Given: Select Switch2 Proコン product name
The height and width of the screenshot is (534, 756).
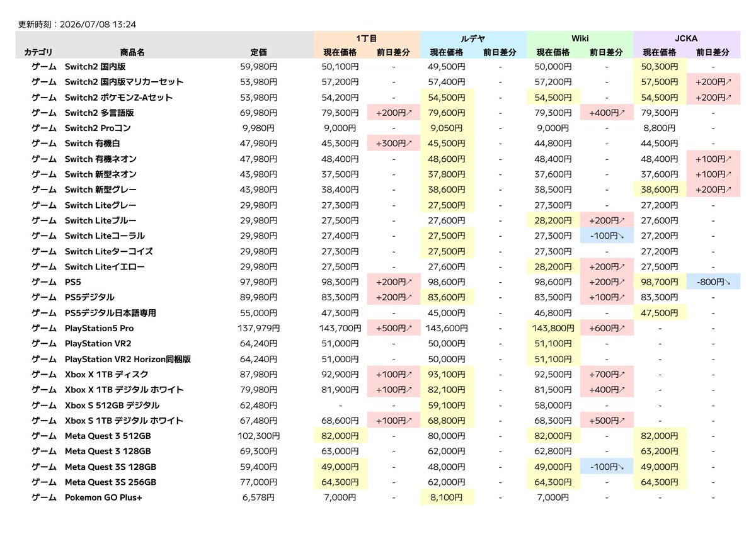Looking at the screenshot, I should click(98, 128).
